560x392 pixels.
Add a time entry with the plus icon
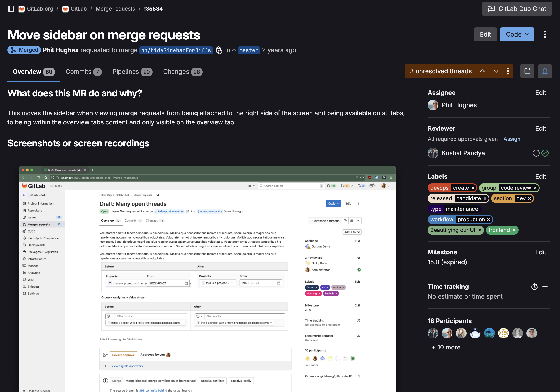point(545,287)
